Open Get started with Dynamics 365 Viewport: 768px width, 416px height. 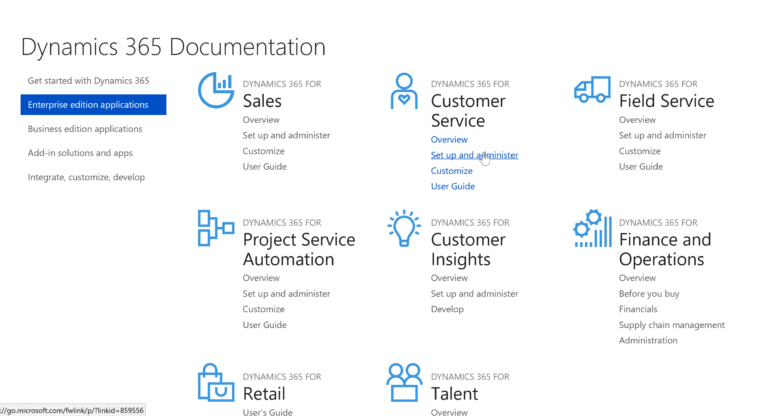(x=89, y=80)
